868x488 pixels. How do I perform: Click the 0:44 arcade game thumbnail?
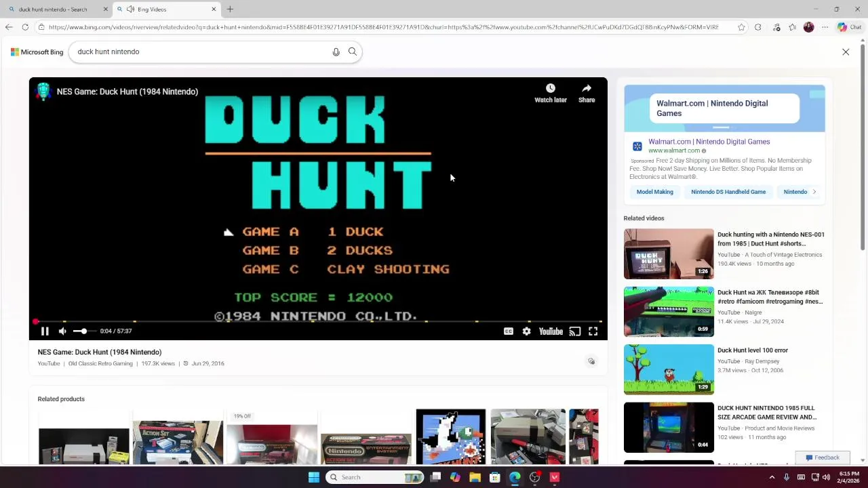pos(669,428)
